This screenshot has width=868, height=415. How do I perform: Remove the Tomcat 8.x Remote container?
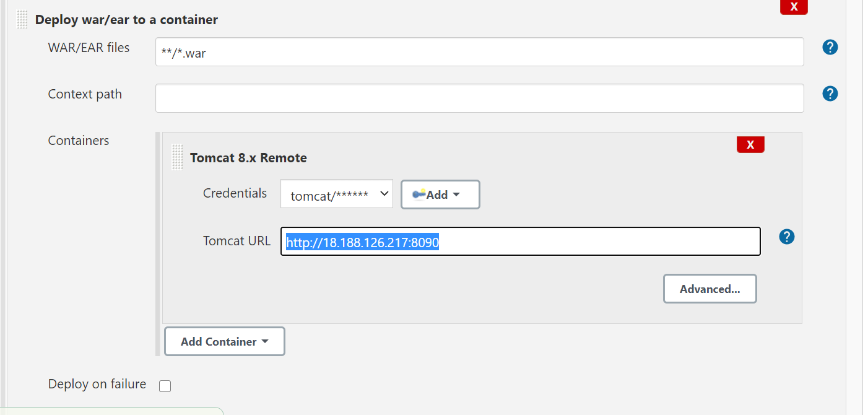pos(750,145)
